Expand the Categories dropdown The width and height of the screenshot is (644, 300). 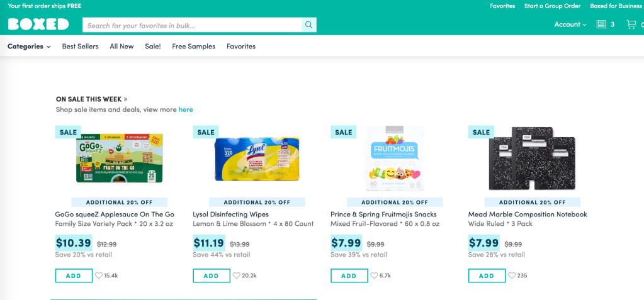[x=29, y=47]
